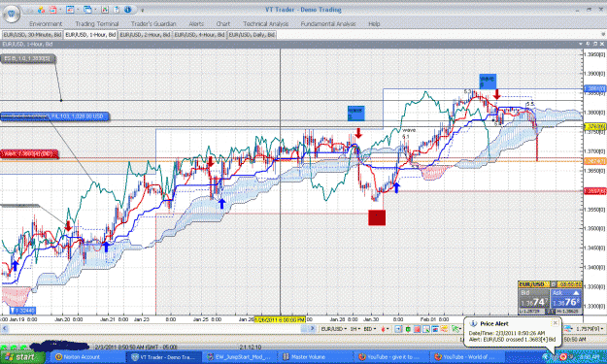Switch to EUR/USD 4-Hour Bid chart tab
Viewport: 607px width, 364px height.
[x=199, y=35]
